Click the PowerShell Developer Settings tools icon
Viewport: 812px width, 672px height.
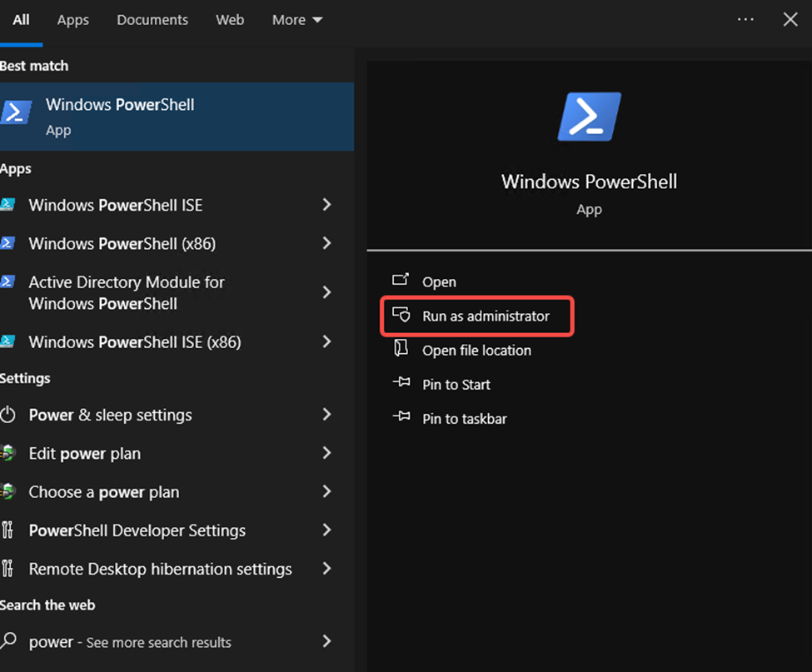(x=8, y=530)
